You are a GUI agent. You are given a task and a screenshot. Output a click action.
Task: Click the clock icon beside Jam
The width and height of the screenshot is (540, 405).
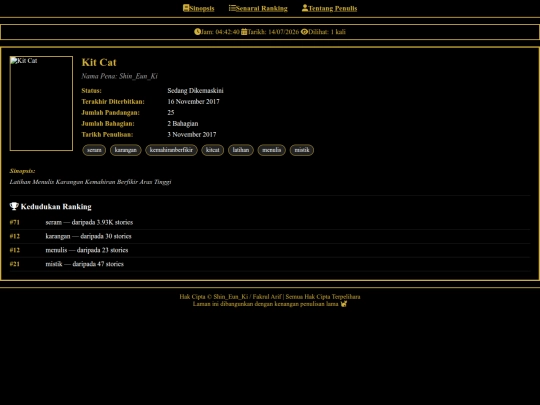pyautogui.click(x=197, y=32)
